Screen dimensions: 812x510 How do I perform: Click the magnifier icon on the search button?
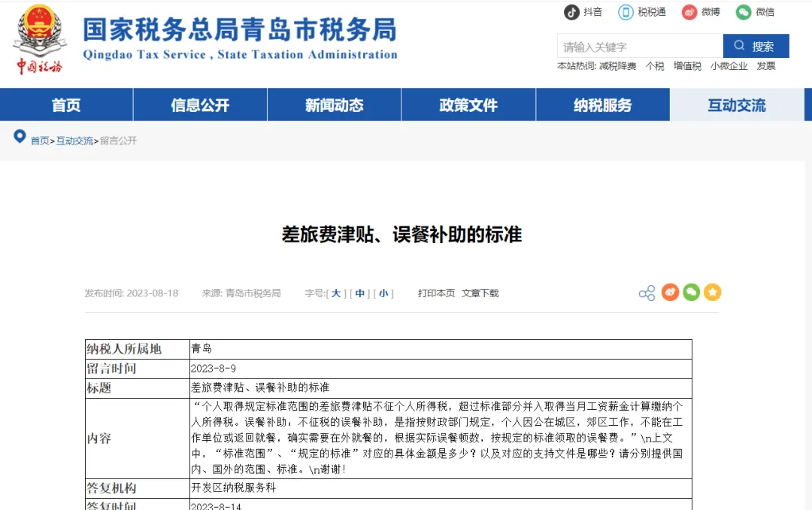[739, 46]
